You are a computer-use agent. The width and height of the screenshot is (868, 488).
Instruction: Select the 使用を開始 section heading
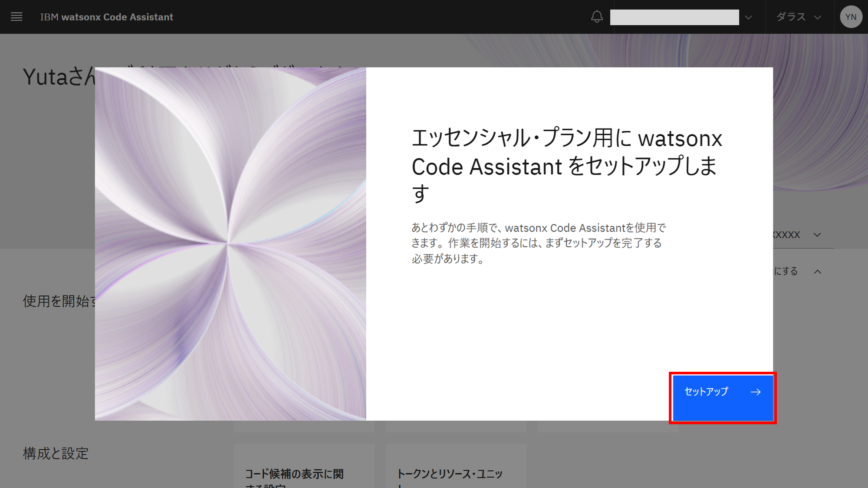[59, 301]
